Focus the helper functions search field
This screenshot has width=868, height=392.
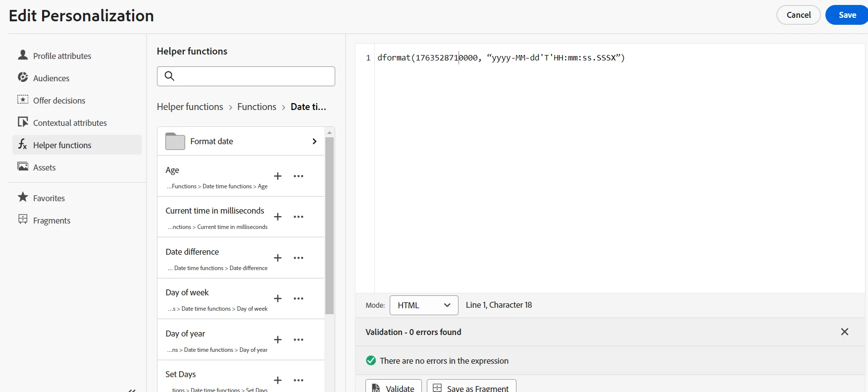coord(246,76)
